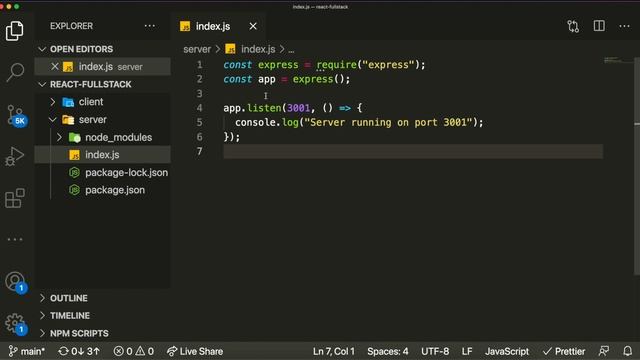
Task: Open the Accounts menu icon
Action: click(16, 282)
